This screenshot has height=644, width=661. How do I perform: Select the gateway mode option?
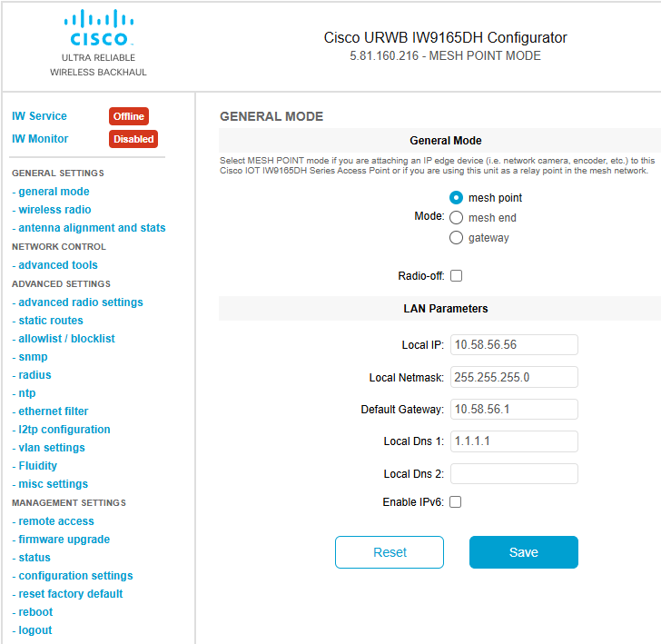tap(456, 237)
